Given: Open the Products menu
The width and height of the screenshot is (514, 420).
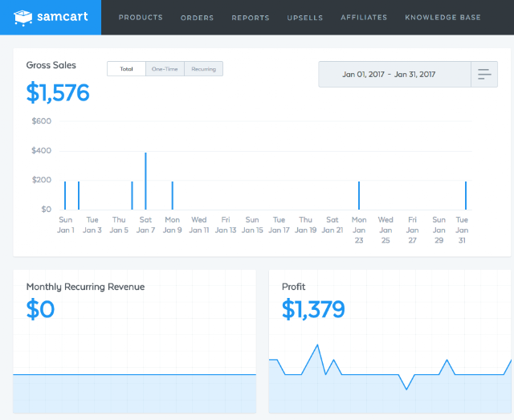Looking at the screenshot, I should 141,18.
